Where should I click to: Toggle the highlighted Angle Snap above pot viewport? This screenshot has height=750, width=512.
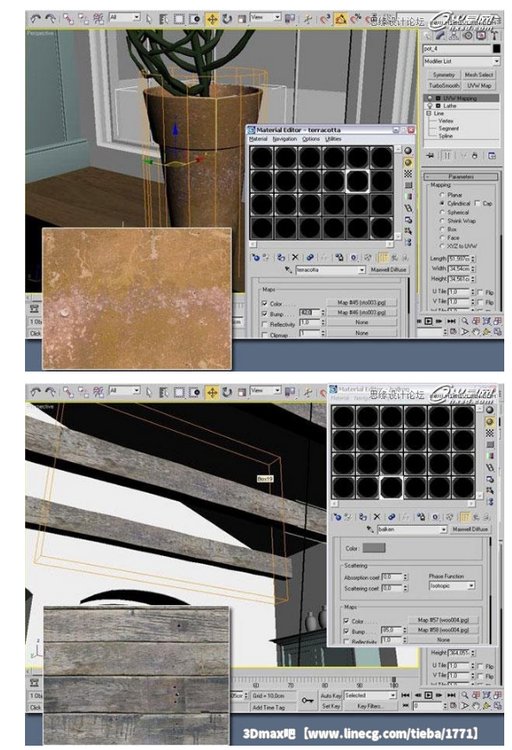[x=340, y=19]
